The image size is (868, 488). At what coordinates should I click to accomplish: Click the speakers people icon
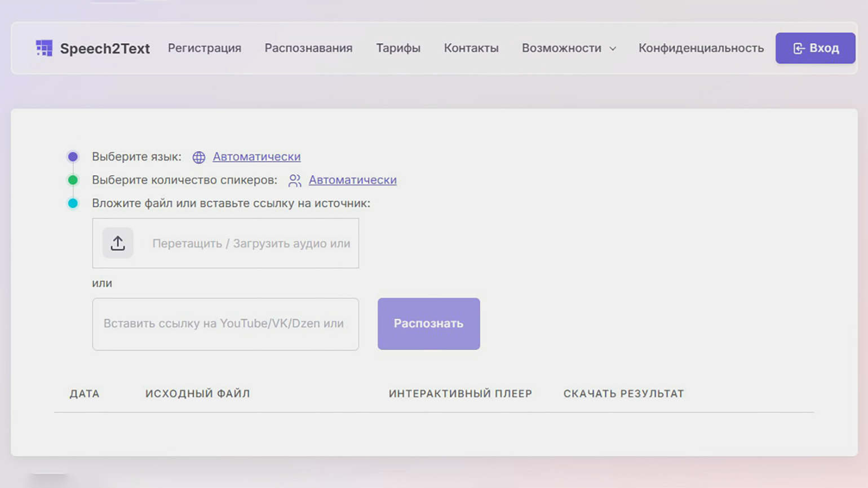point(295,180)
